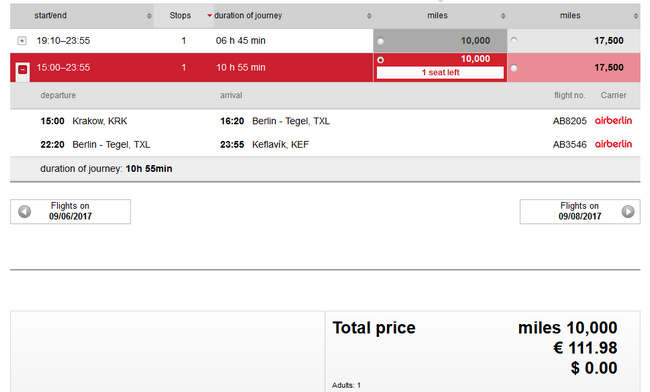Click departure 'Krakow, KRK'
The image size is (650, 392).
(99, 121)
